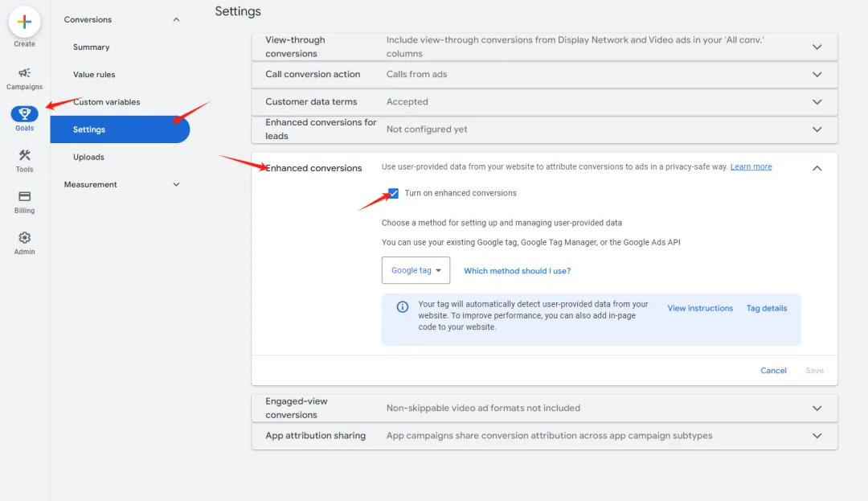Open Custom variables in the sidebar

pos(106,102)
